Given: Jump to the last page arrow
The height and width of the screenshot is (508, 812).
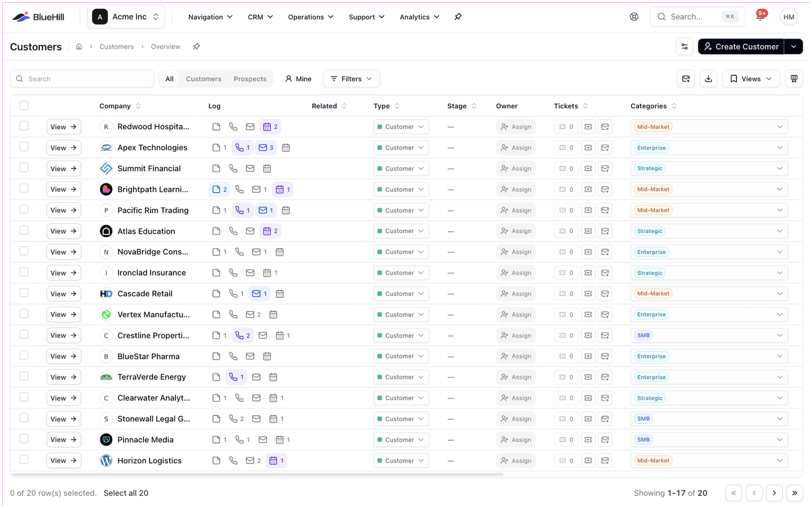Looking at the screenshot, I should (795, 493).
